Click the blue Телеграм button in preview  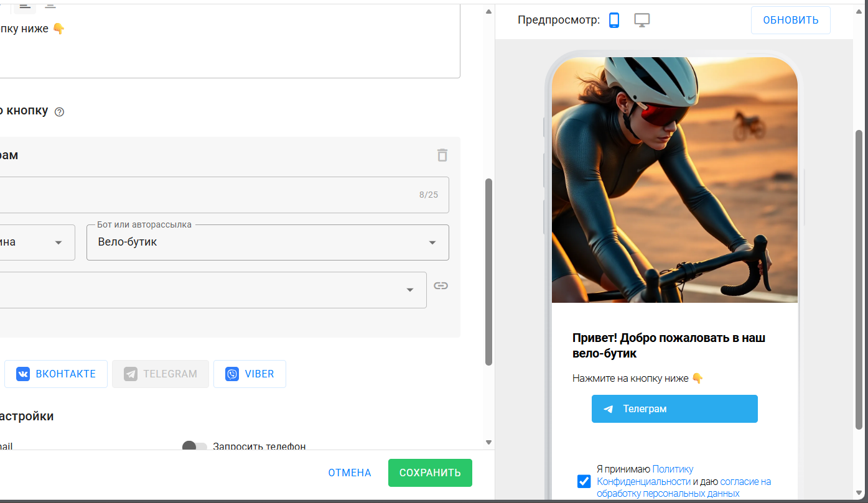click(674, 408)
